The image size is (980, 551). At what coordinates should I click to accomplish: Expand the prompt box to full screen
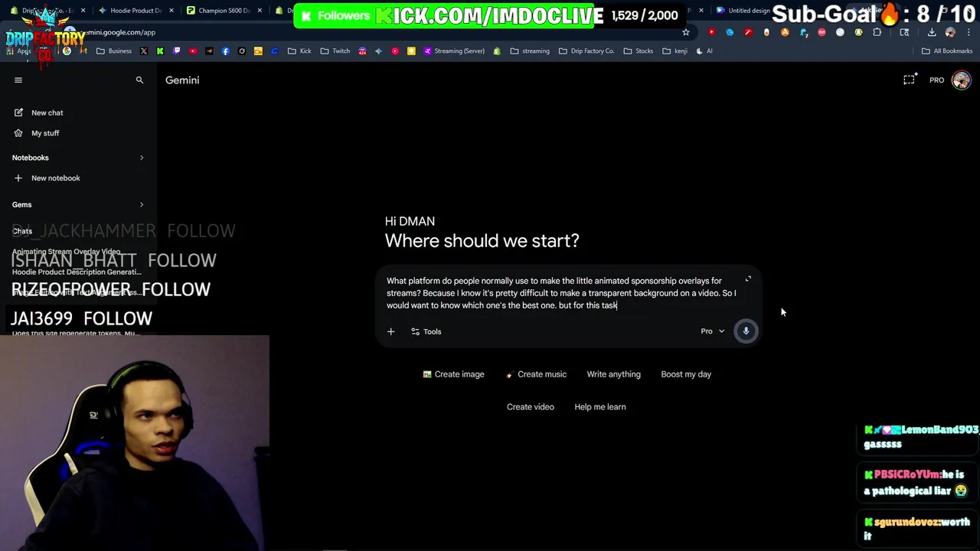click(x=748, y=279)
